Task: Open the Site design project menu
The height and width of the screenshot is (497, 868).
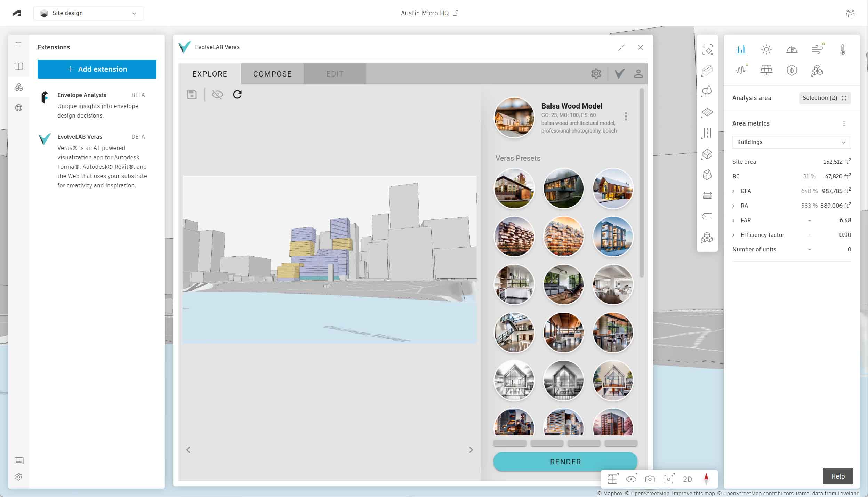Action: pyautogui.click(x=89, y=13)
